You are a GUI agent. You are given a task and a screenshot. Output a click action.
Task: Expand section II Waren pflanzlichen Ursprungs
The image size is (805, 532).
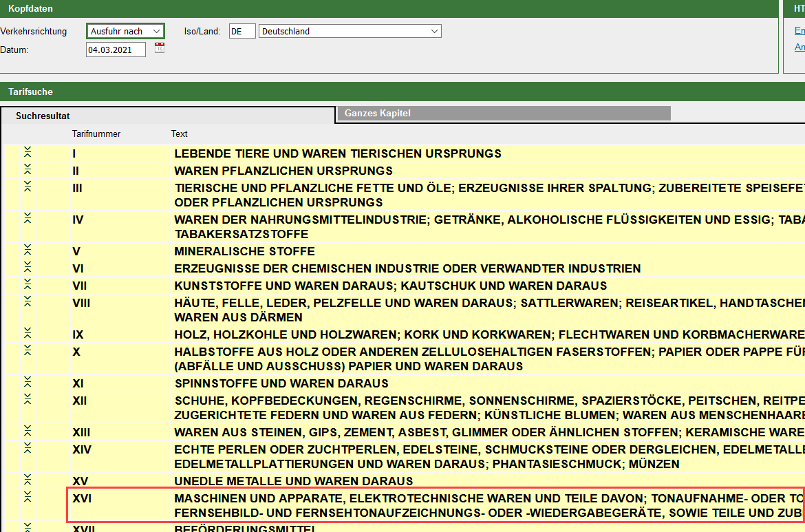pos(28,169)
